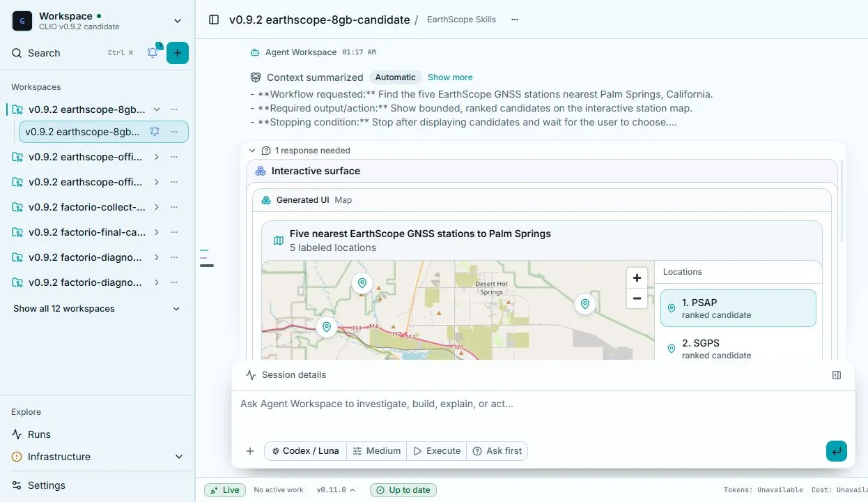Select the 2. SGPS location
Image resolution: width=868 pixels, height=502 pixels.
tap(738, 349)
